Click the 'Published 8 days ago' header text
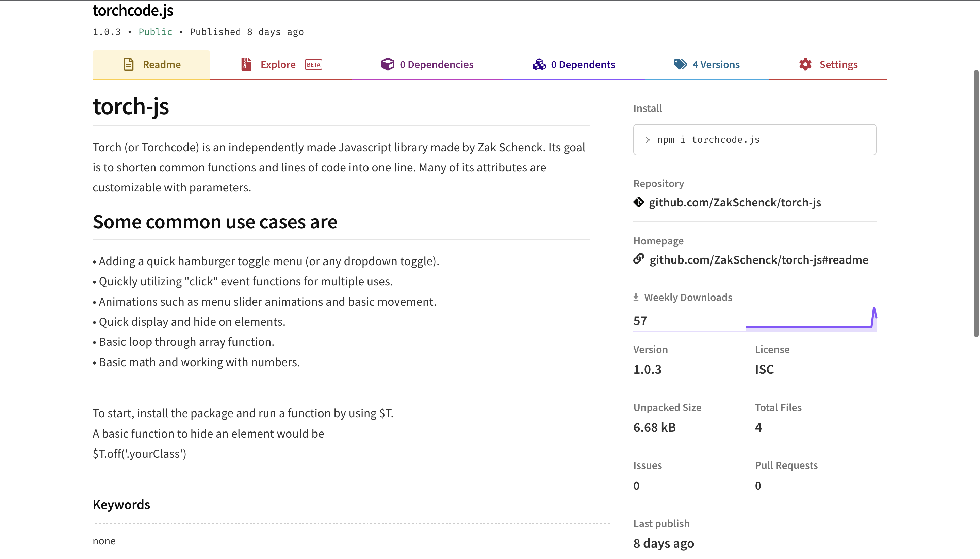This screenshot has height=559, width=980. [247, 32]
